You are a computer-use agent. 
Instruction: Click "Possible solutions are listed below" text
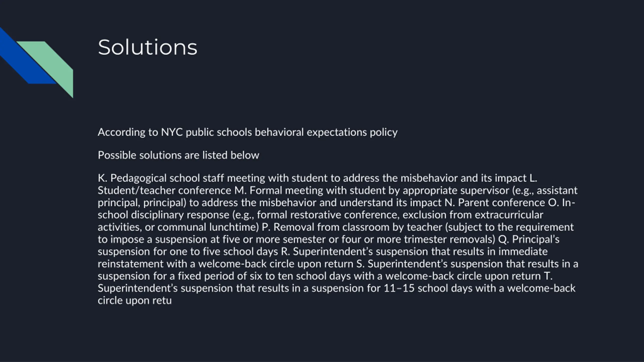pyautogui.click(x=178, y=155)
